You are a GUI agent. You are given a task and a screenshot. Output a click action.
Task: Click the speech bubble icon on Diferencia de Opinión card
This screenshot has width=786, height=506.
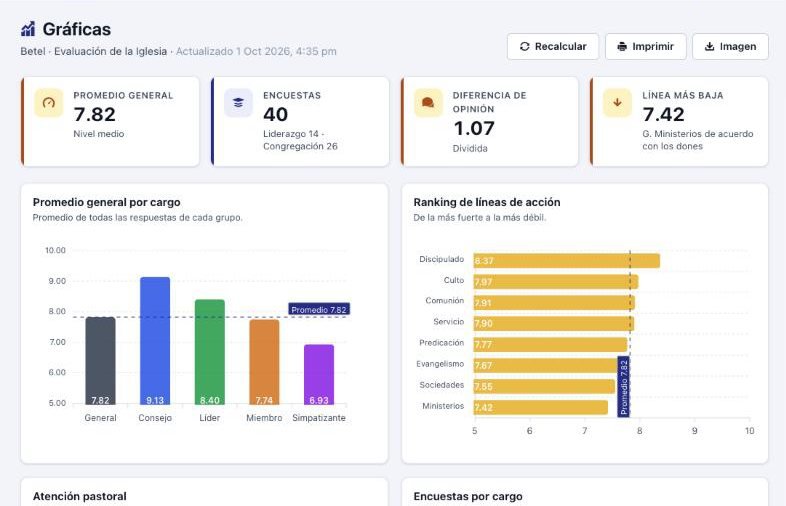428,103
